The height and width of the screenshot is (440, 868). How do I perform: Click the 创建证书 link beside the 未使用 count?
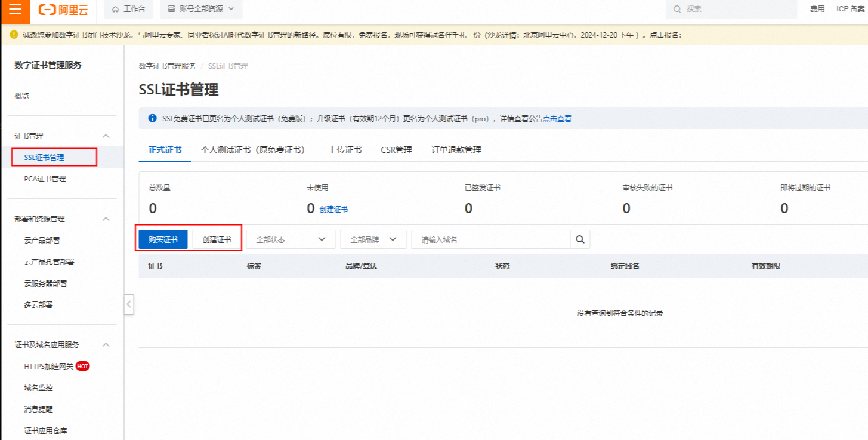tap(334, 209)
